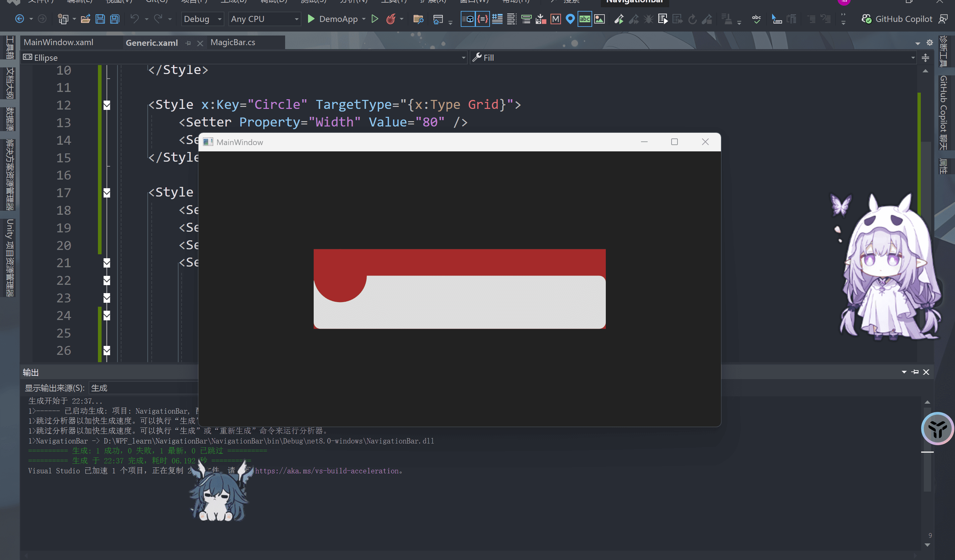Expand the Ellipse element navigation dropdown
Viewport: 955px width, 560px height.
[x=463, y=58]
